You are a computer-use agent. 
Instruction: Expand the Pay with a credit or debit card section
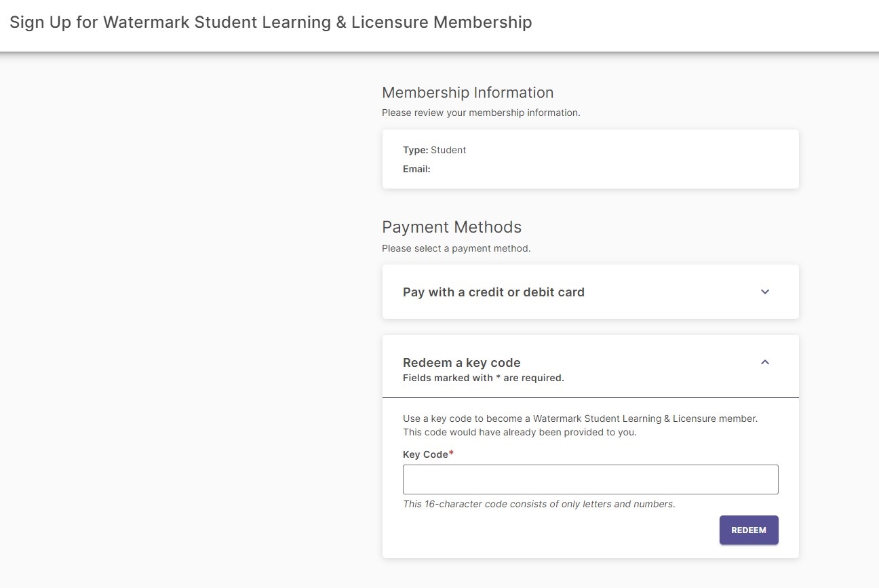[x=590, y=292]
